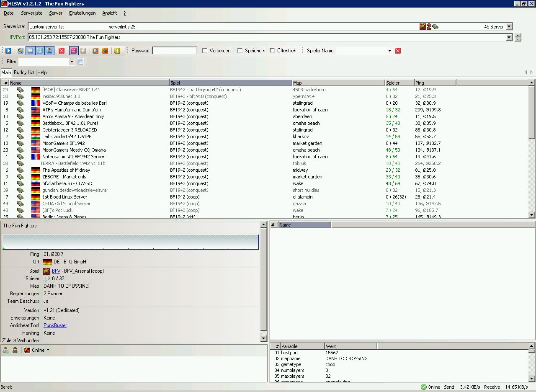Click the yellow info toolbar icon
Viewport: 536px width, 392px height.
click(x=117, y=51)
